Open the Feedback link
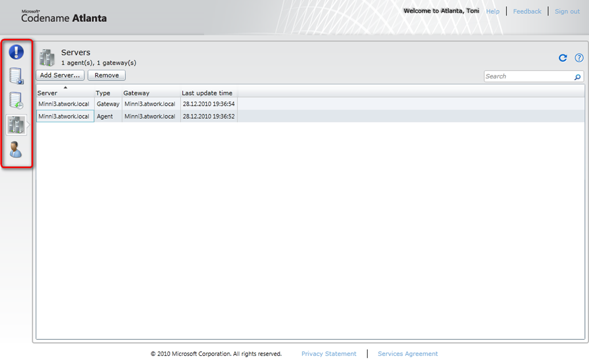 point(527,12)
